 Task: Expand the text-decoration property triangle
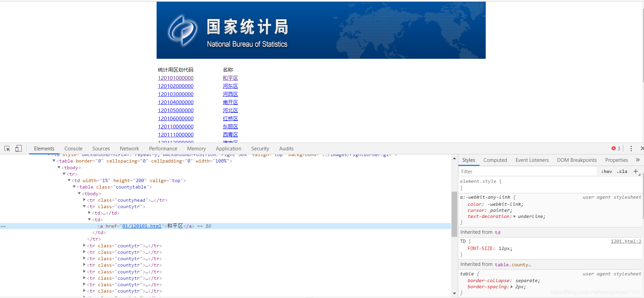(x=514, y=217)
